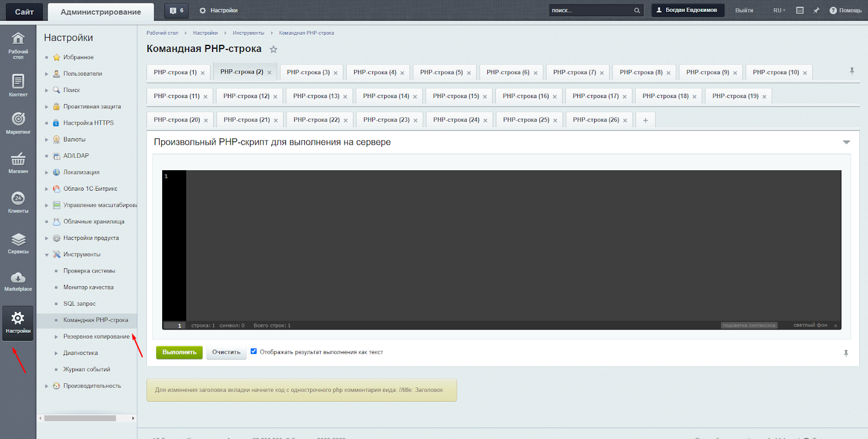The width and height of the screenshot is (868, 439).
Task: Open the Маркетинг sidebar section
Action: tap(18, 123)
